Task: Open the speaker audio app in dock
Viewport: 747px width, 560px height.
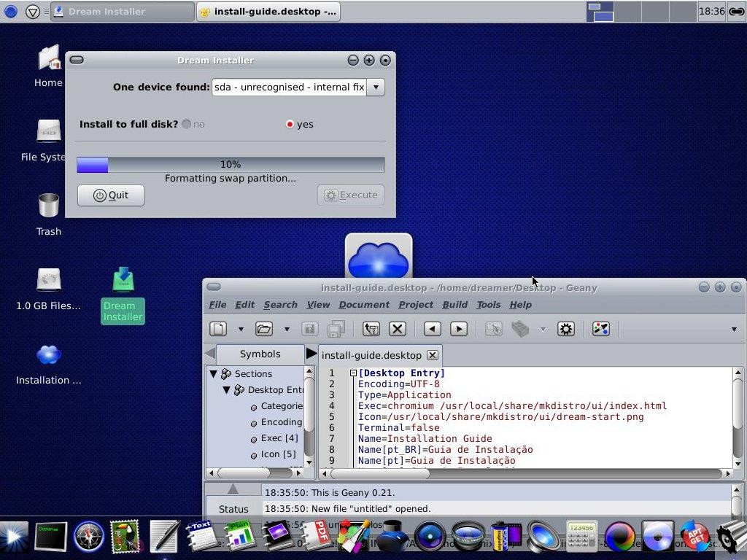Action: (x=543, y=537)
